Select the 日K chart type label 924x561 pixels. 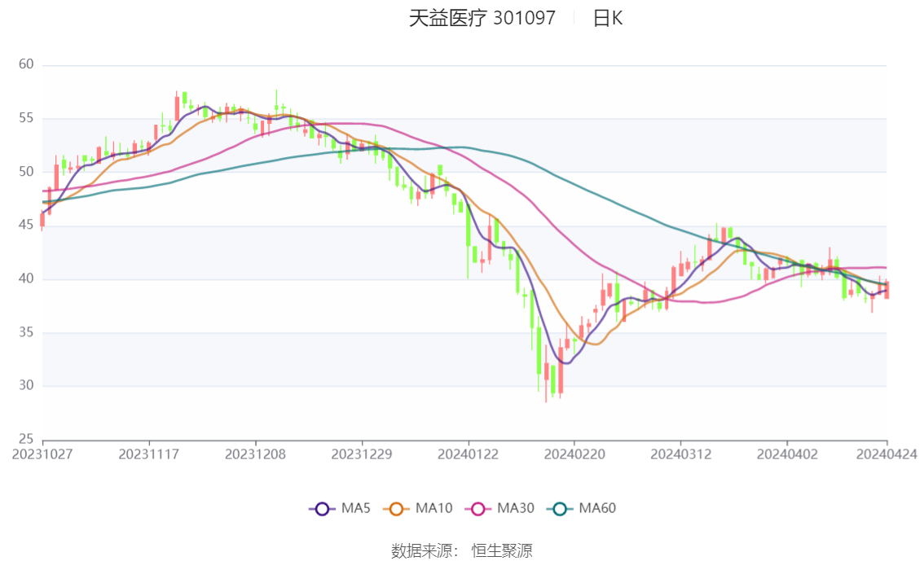607,18
